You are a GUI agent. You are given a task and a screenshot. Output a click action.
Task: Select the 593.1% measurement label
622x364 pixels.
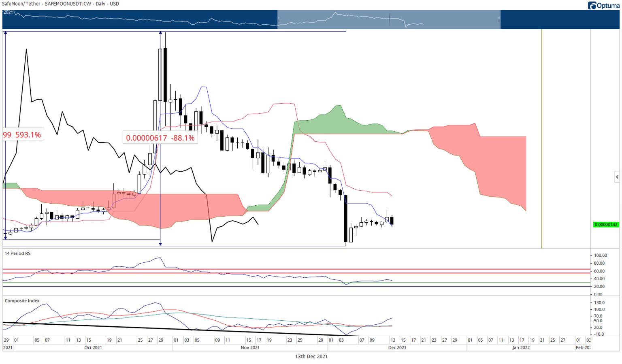[23, 134]
